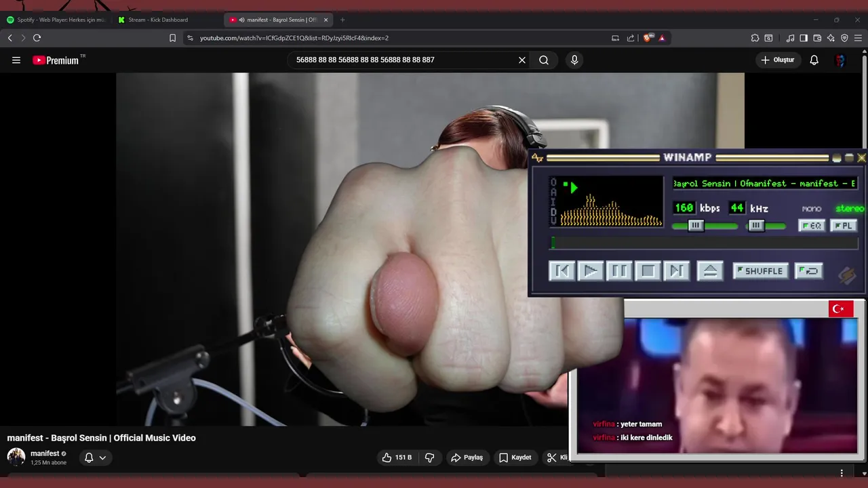Click Winamp eject open file button
Screen dimensions: 868x488
(x=710, y=271)
